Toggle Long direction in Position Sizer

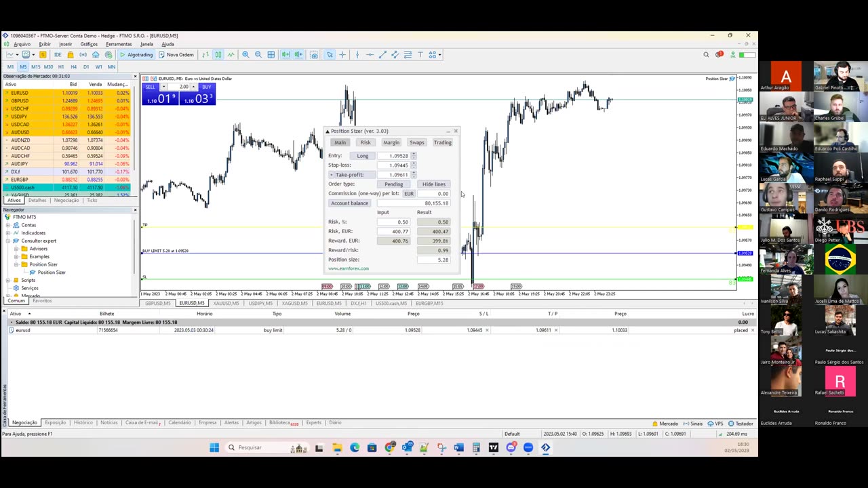pyautogui.click(x=363, y=156)
